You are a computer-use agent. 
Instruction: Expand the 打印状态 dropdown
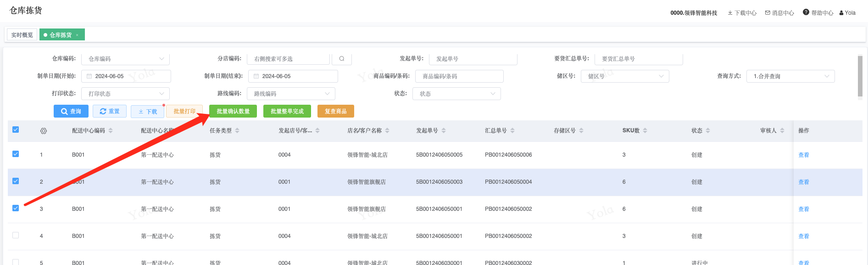[x=161, y=94]
